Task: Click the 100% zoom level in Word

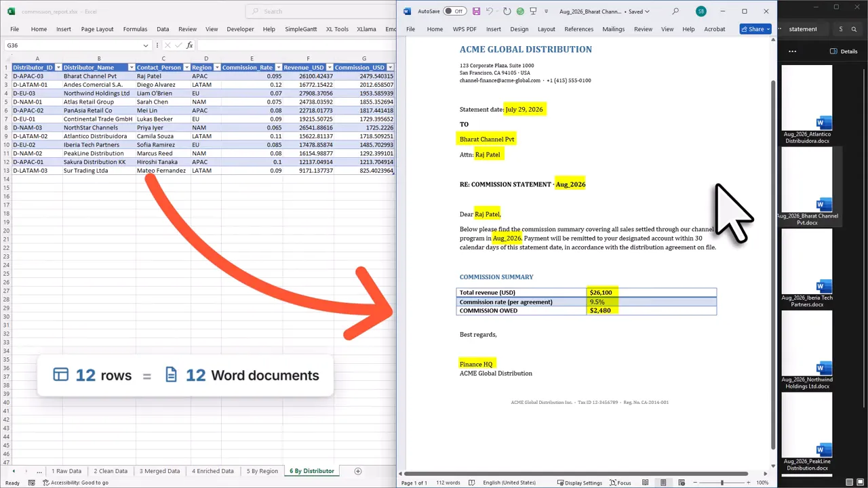Action: (762, 483)
